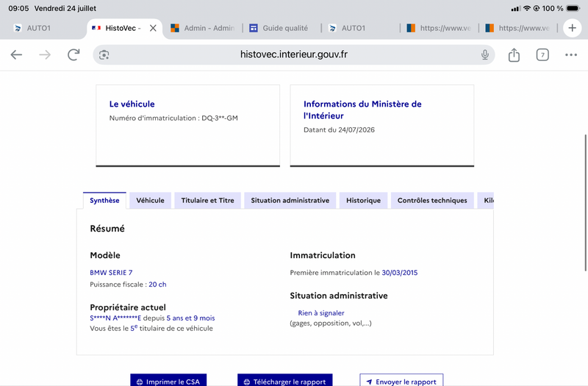Screen dimensions: 588x386
Task: Open the Contrôles techniques tab
Action: (432, 200)
